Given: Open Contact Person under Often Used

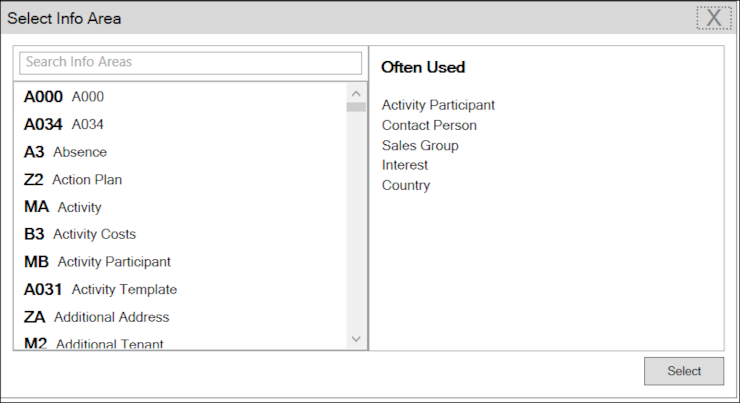Looking at the screenshot, I should pyautogui.click(x=429, y=126).
